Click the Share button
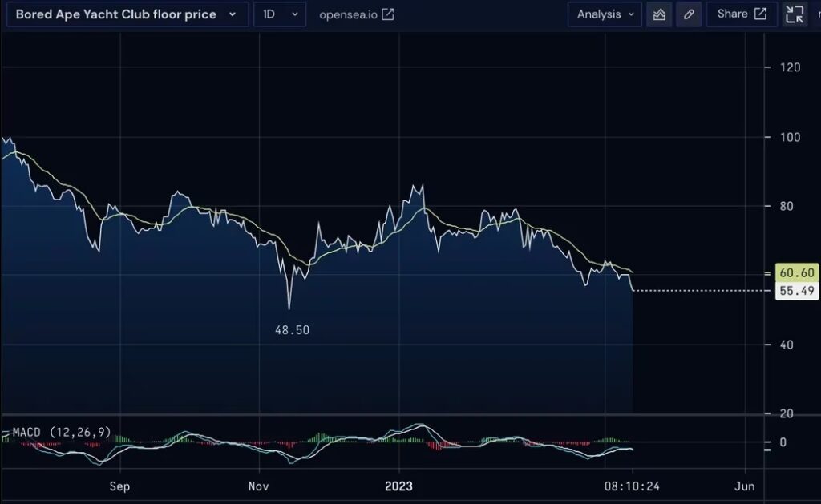This screenshot has width=821, height=504. click(742, 14)
